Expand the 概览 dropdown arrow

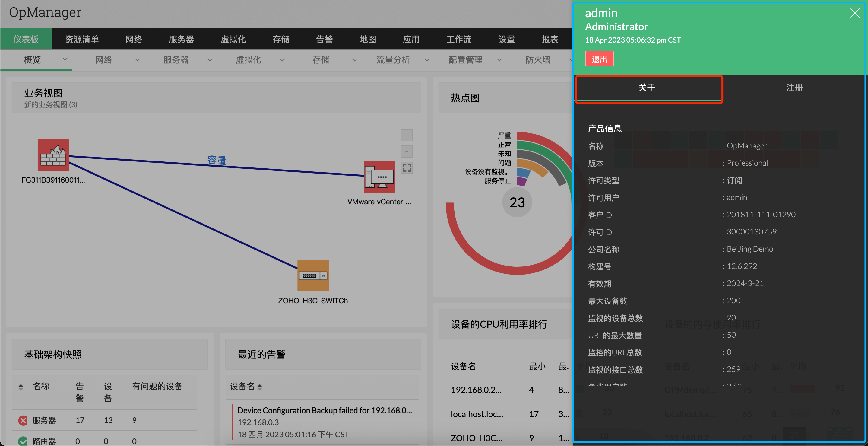point(65,59)
